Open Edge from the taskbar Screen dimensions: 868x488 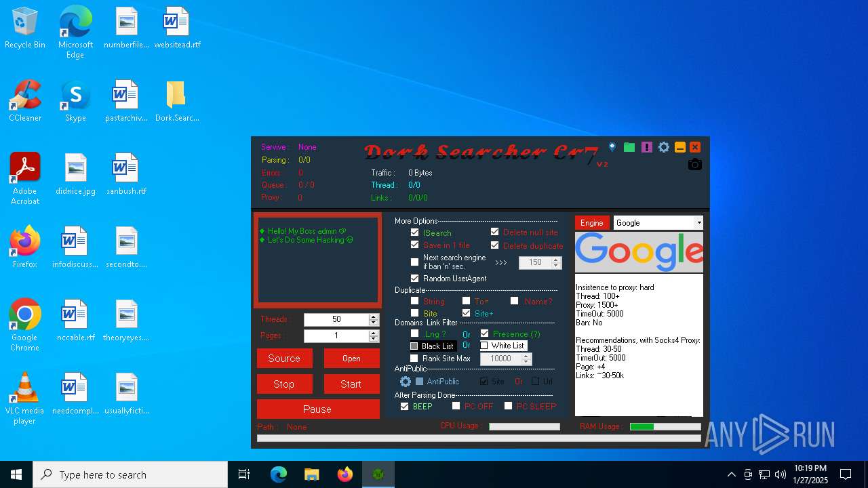pyautogui.click(x=279, y=474)
